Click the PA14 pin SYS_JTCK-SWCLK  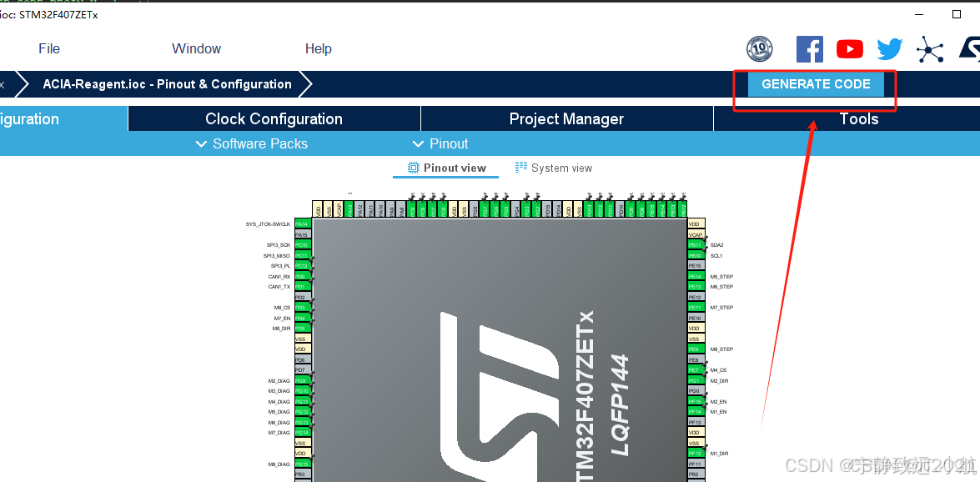303,223
